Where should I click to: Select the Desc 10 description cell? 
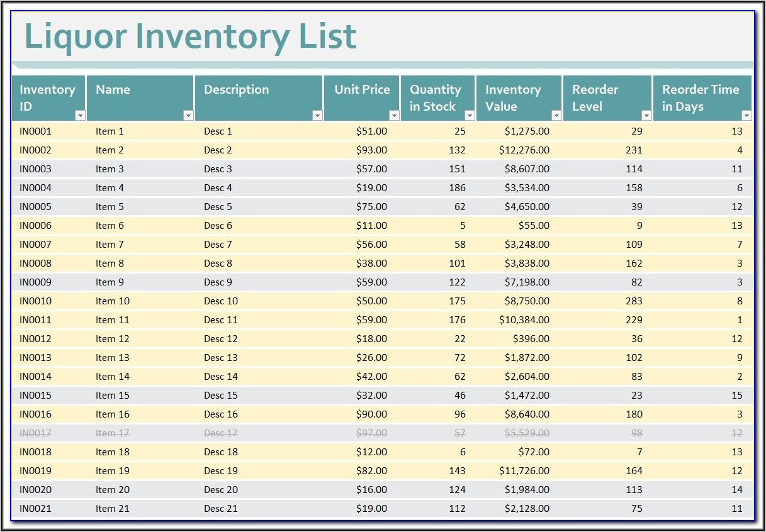point(221,301)
